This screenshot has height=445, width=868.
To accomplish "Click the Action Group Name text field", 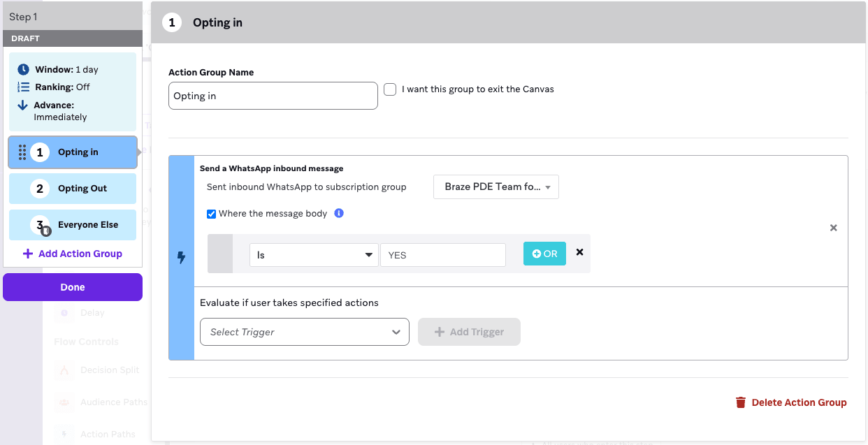I will (273, 96).
